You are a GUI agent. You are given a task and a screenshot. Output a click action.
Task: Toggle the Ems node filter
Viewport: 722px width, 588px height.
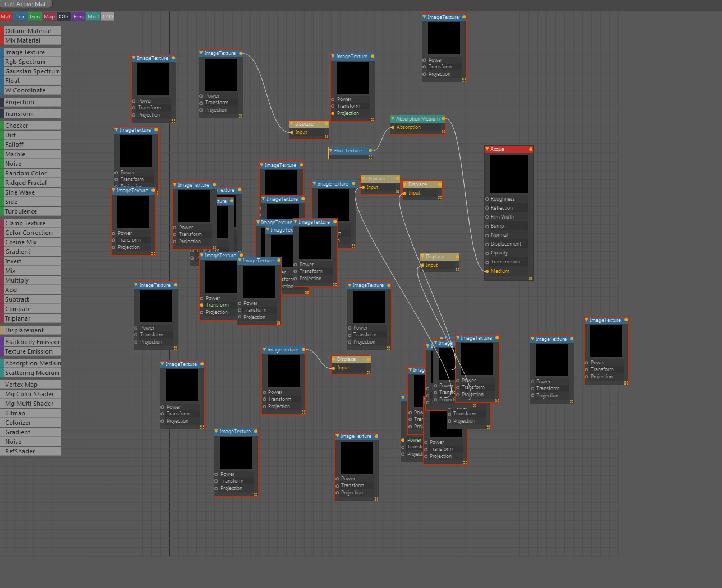[79, 17]
